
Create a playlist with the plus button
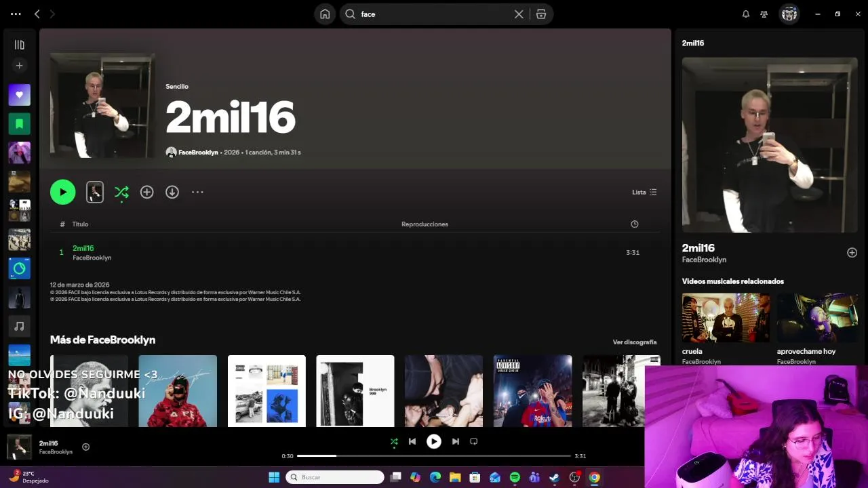(x=19, y=66)
